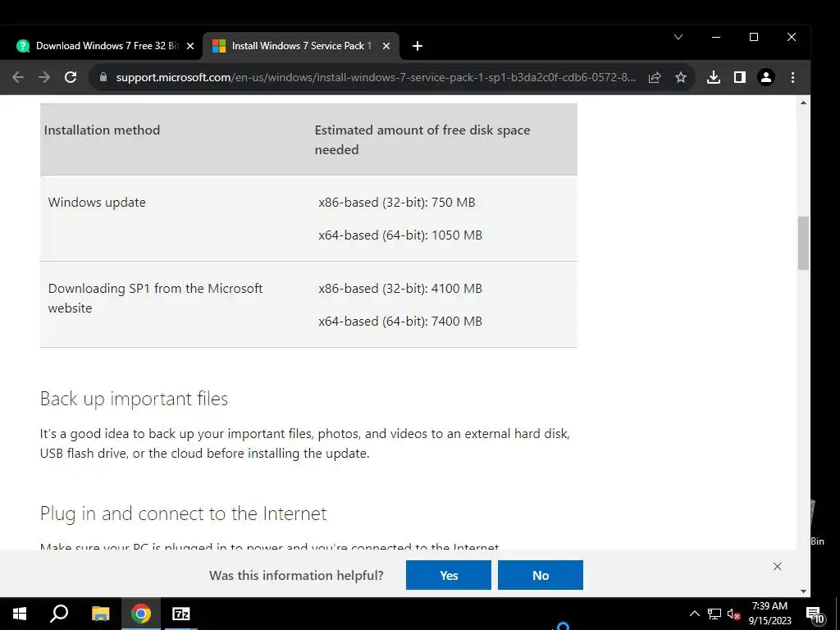Expand the tab search chevron

click(x=678, y=37)
